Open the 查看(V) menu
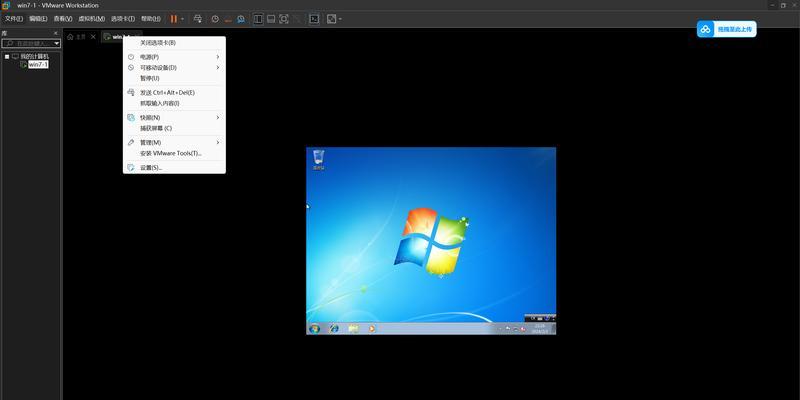The height and width of the screenshot is (400, 800). (63, 18)
